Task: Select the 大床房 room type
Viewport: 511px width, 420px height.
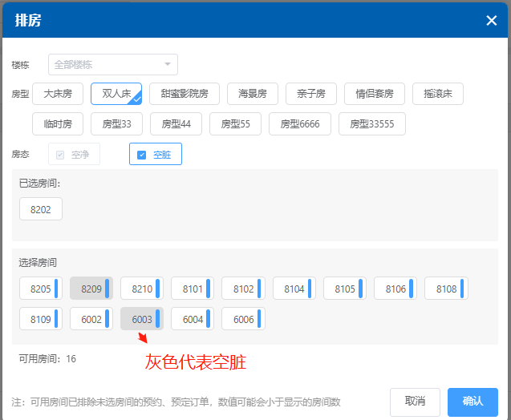Action: click(x=58, y=94)
